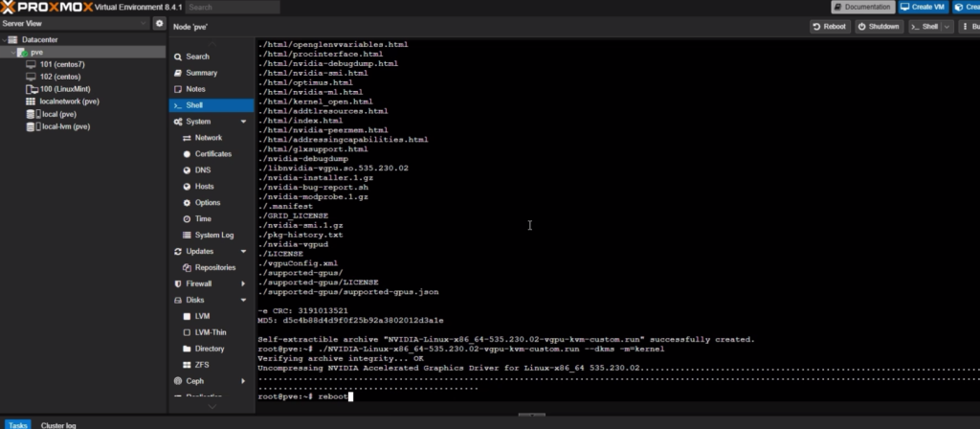Select VM 101 (centos7)
The image size is (980, 429).
point(62,64)
